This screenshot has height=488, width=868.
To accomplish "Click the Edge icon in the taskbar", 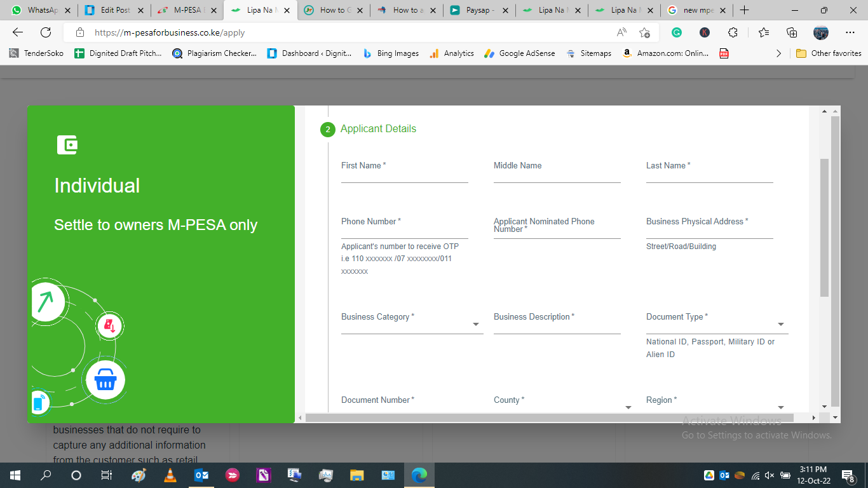I will pos(419,475).
